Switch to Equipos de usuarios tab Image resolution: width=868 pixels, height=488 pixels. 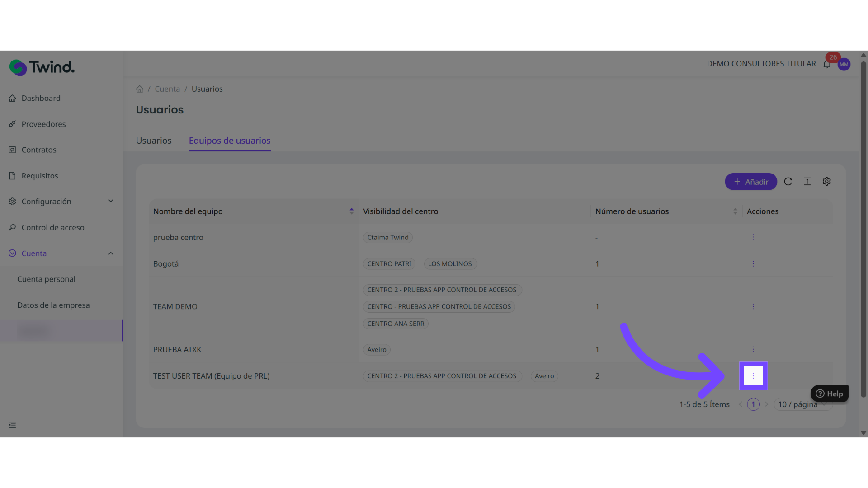[x=230, y=141]
